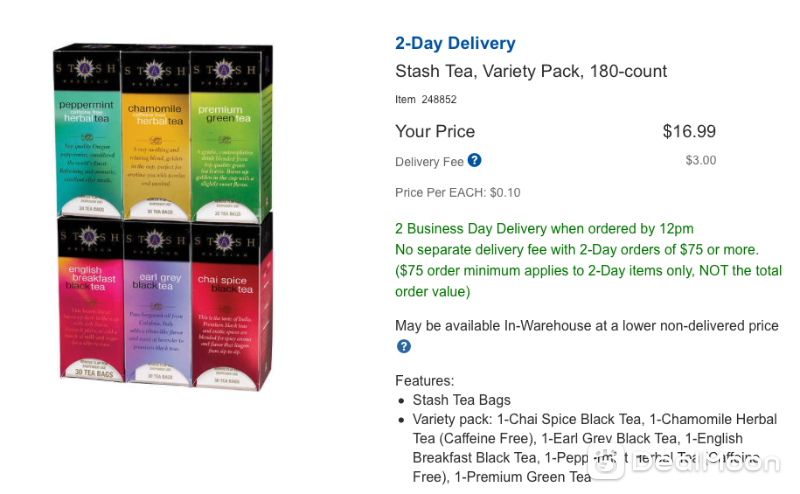Click the earl grey black tea box
800x494 pixels.
tap(157, 303)
